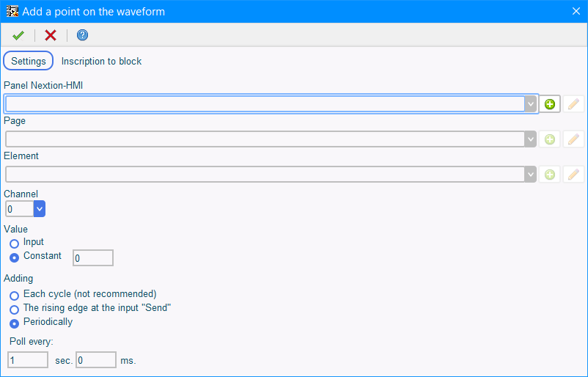
Task: Switch to Inscription to block tab
Action: (x=101, y=61)
